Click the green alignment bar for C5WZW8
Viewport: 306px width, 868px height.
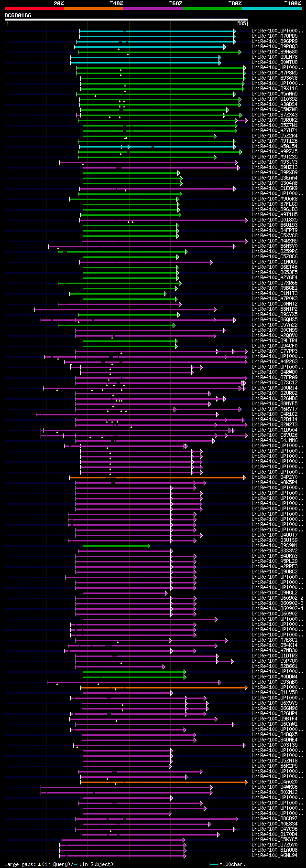pos(155,110)
